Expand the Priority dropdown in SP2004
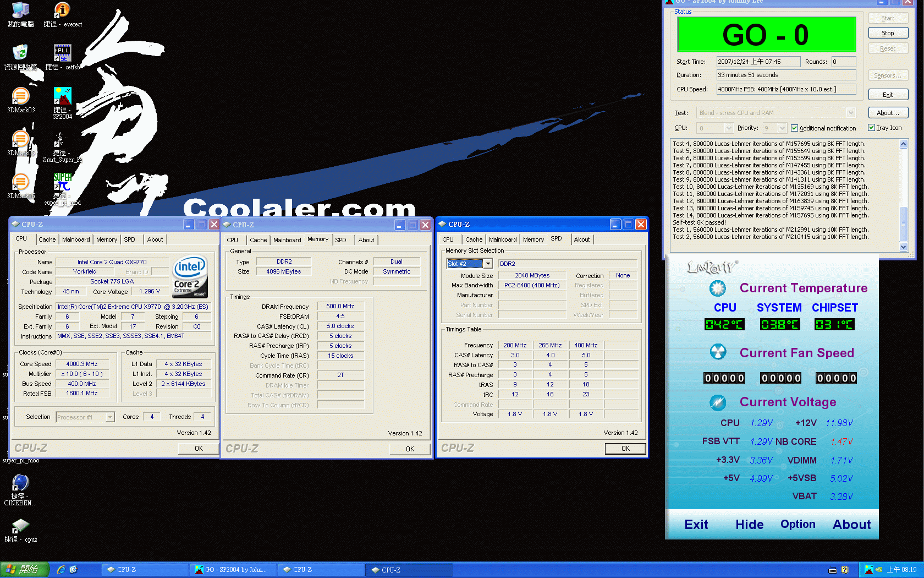 point(782,128)
